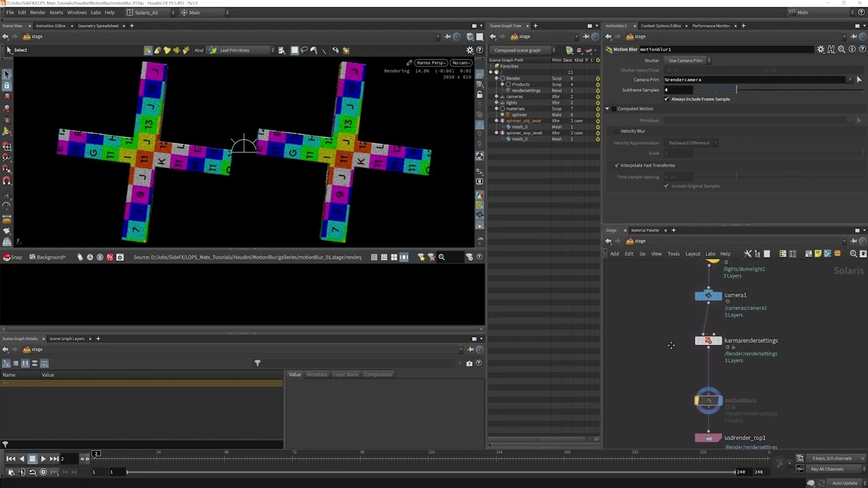Collapse the Computed Motion section

pos(607,108)
